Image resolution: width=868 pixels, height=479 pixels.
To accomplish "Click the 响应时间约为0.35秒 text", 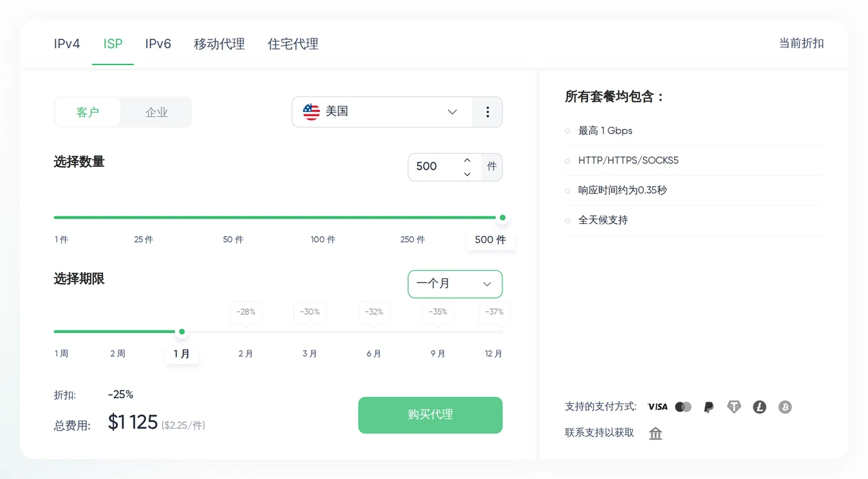I will pos(623,191).
